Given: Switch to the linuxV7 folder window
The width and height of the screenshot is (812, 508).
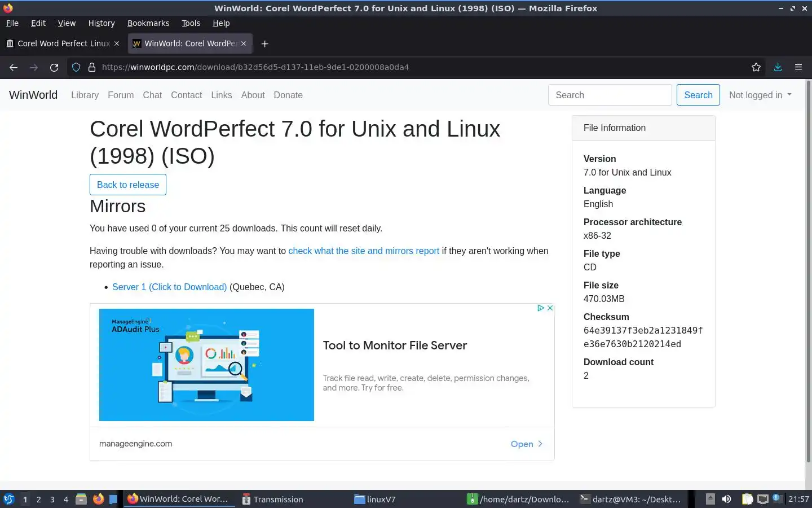Looking at the screenshot, I should 405,499.
